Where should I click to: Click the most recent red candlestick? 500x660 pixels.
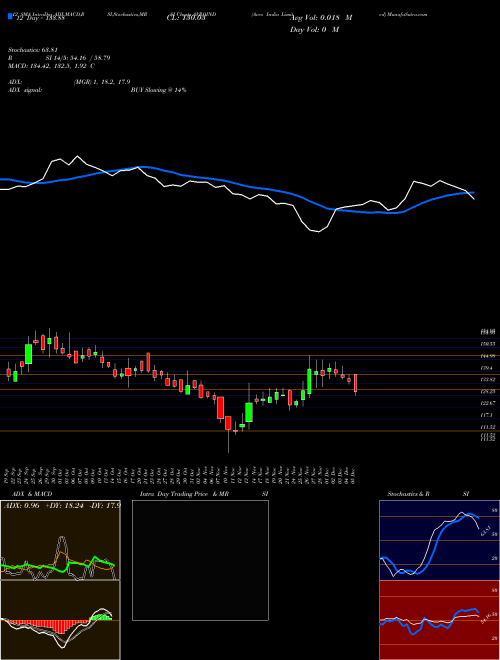point(356,383)
